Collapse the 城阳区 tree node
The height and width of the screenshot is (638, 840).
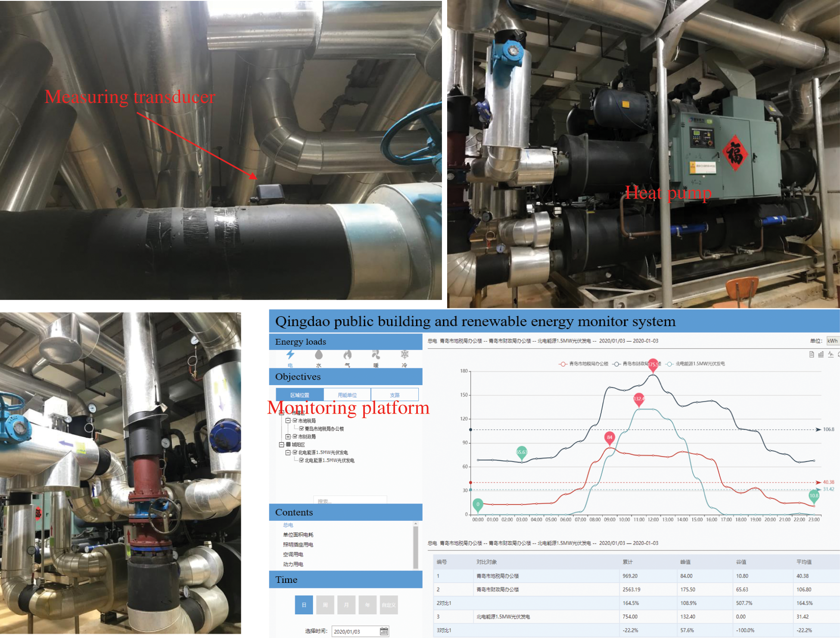(x=281, y=445)
